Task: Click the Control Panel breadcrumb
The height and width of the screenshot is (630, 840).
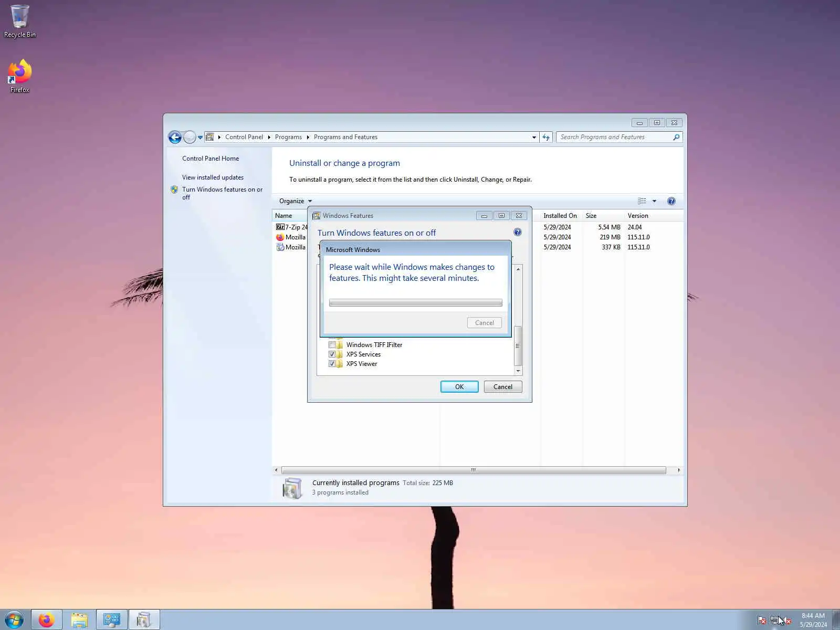Action: coord(244,137)
